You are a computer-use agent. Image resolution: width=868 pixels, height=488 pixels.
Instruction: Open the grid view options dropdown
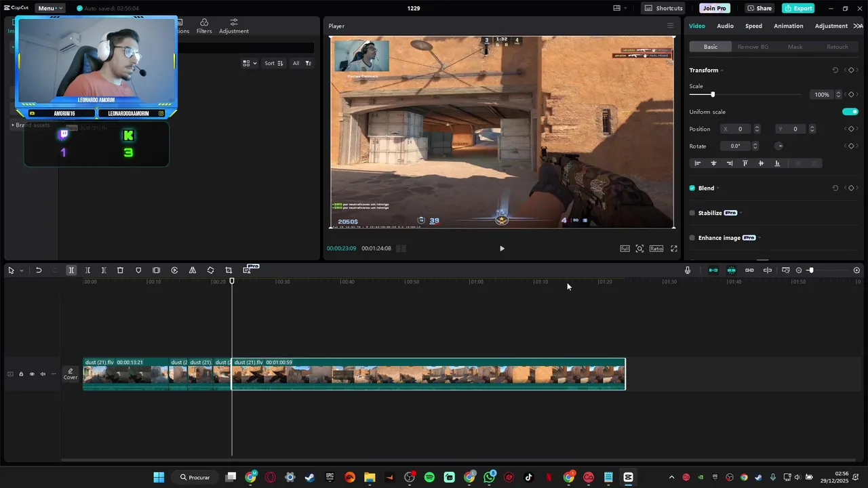pos(250,63)
